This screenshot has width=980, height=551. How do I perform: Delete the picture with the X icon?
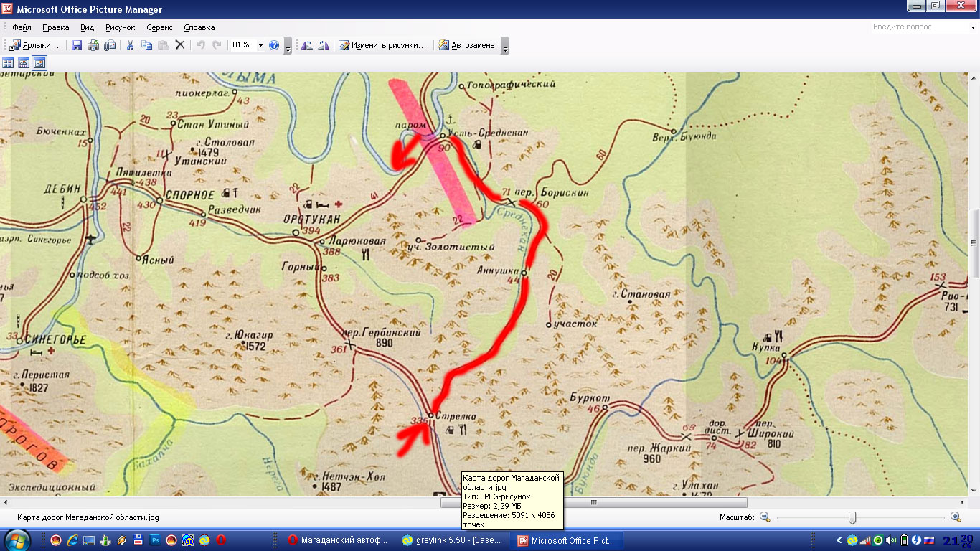(x=180, y=45)
